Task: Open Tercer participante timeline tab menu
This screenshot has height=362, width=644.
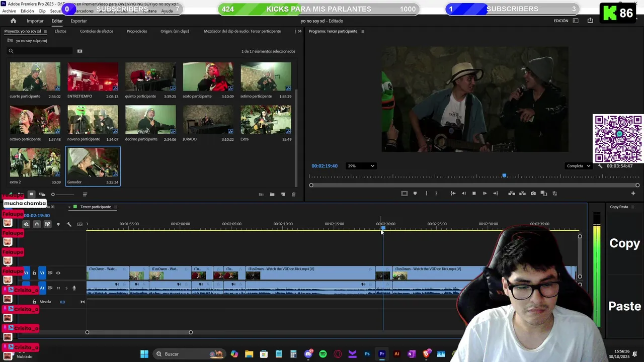Action: coord(115,207)
